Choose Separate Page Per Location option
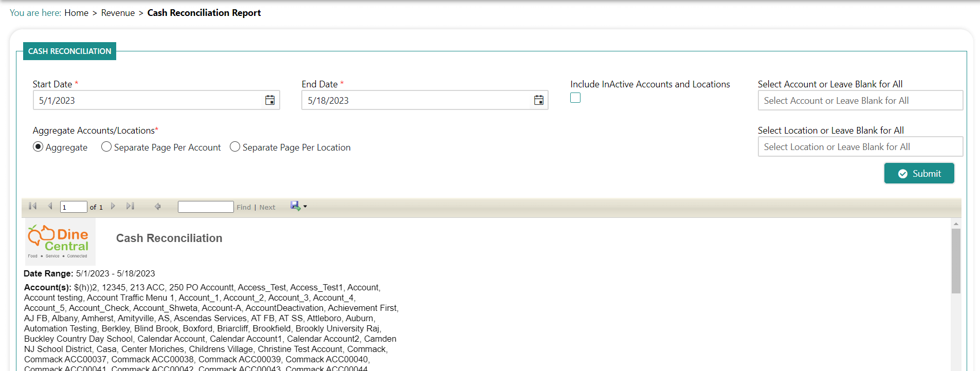The height and width of the screenshot is (371, 980). click(235, 147)
